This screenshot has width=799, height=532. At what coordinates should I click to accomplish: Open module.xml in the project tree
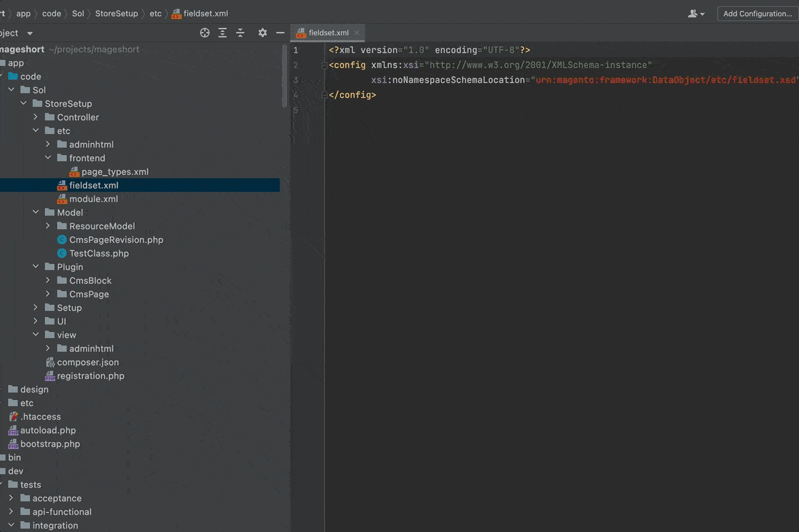click(93, 199)
